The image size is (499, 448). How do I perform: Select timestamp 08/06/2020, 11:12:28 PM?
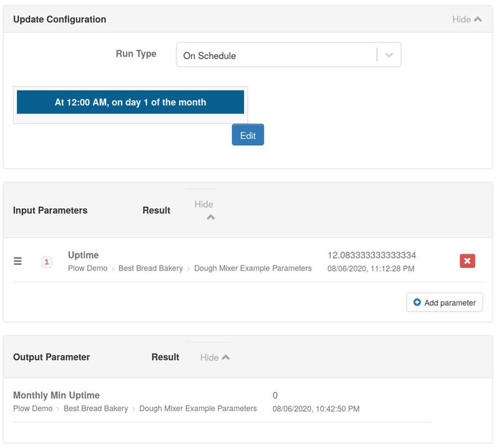coord(371,269)
